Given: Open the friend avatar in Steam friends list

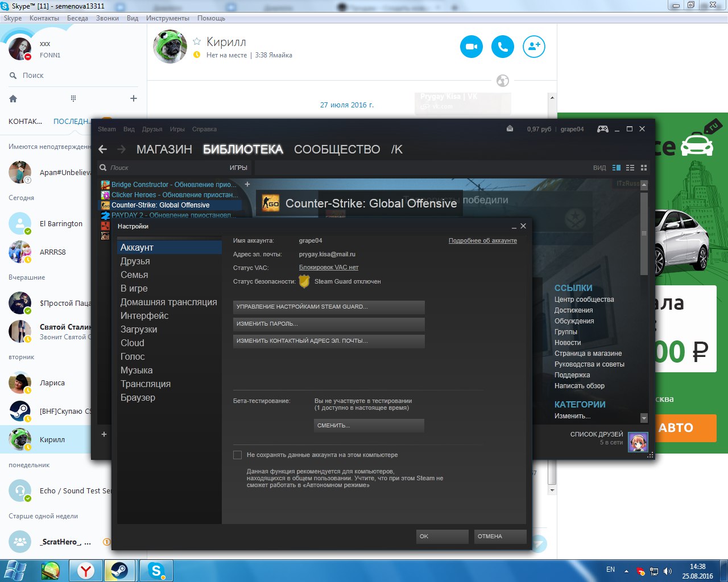Looking at the screenshot, I should 638,443.
